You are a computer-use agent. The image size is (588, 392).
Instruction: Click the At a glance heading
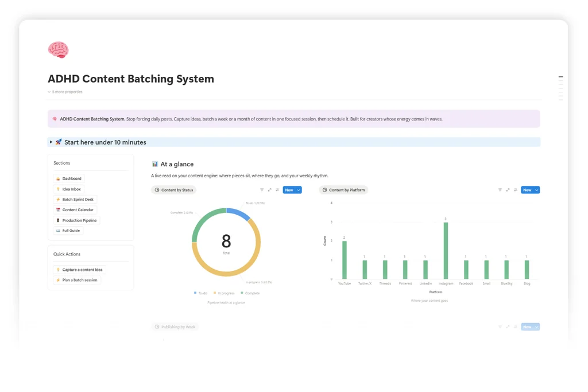click(177, 164)
